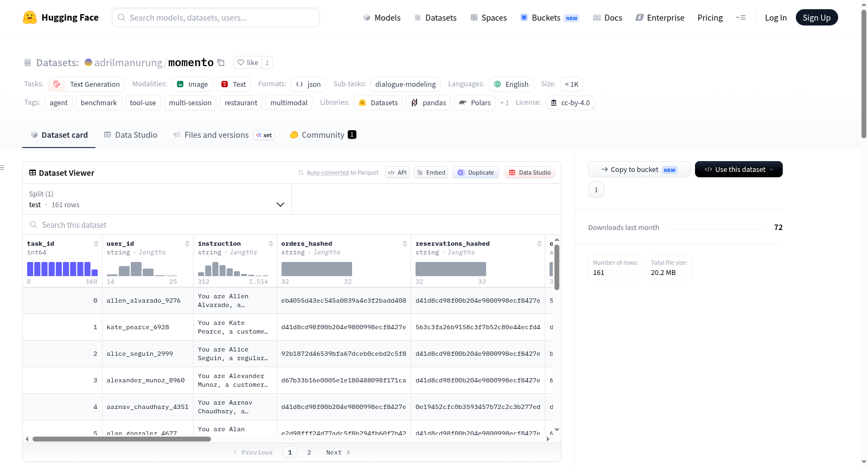The height and width of the screenshot is (467, 868).
Task: Open Buckets in the top navigation
Action: (550, 17)
